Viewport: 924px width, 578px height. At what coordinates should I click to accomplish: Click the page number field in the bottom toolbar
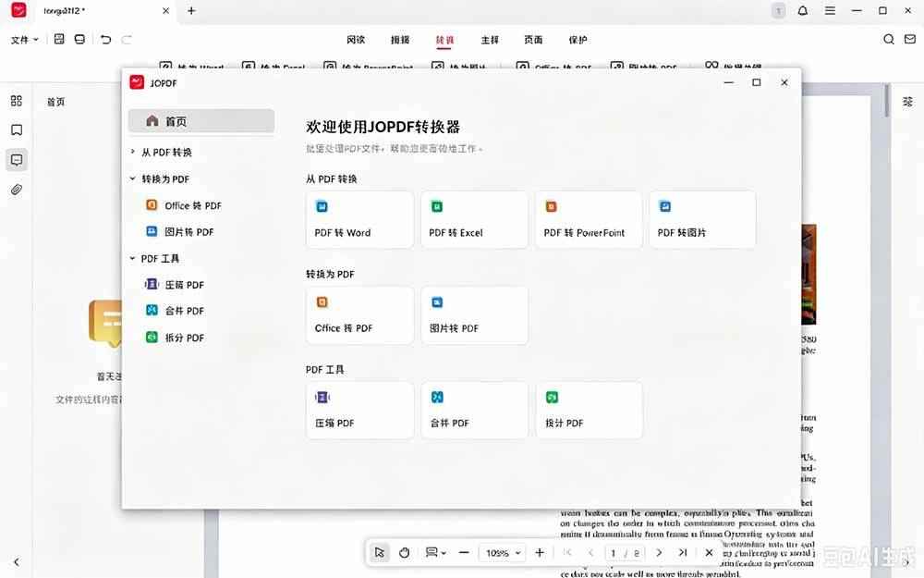tap(614, 553)
